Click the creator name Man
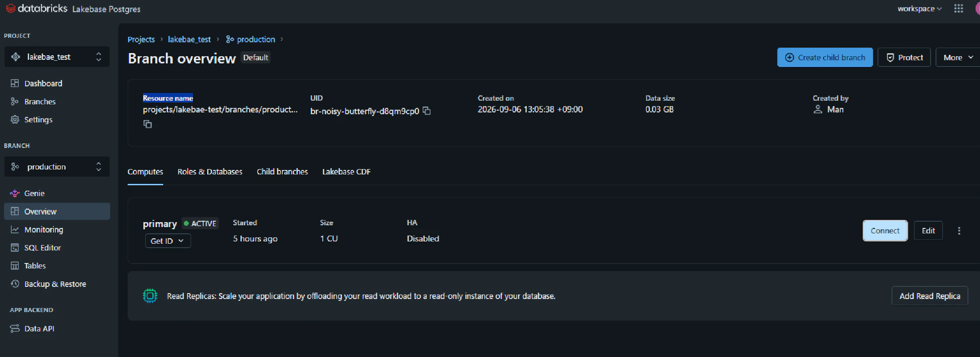Image resolution: width=980 pixels, height=357 pixels. tap(835, 109)
